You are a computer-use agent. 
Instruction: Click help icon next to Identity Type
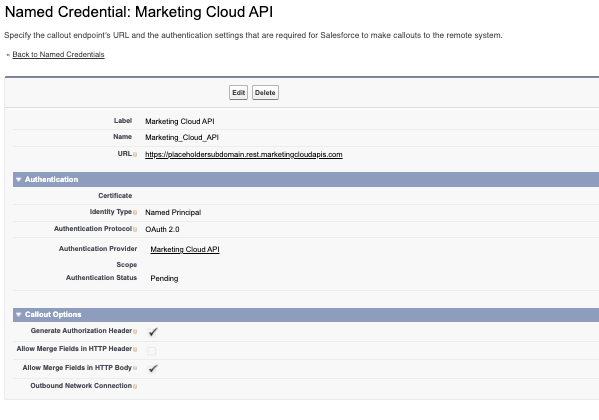(x=135, y=212)
